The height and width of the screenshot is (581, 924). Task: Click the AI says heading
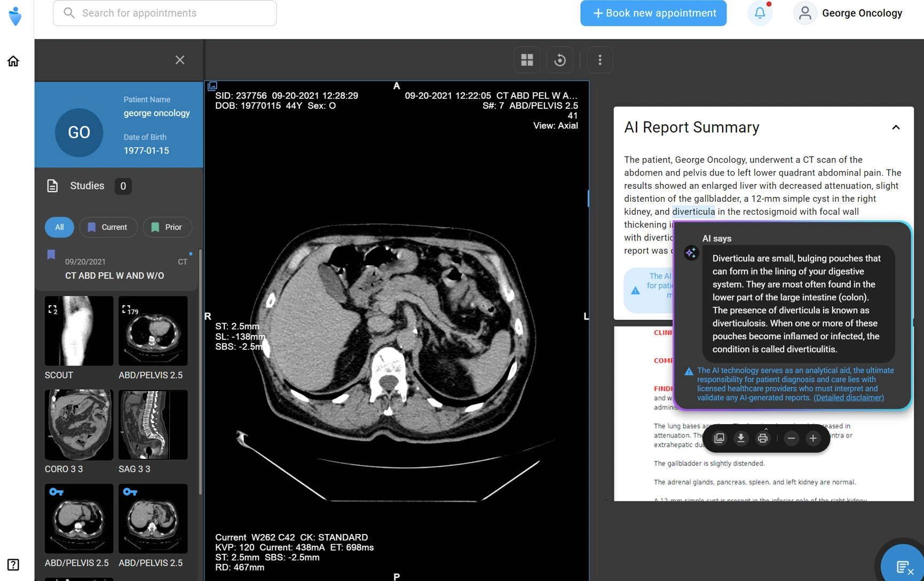click(x=716, y=238)
